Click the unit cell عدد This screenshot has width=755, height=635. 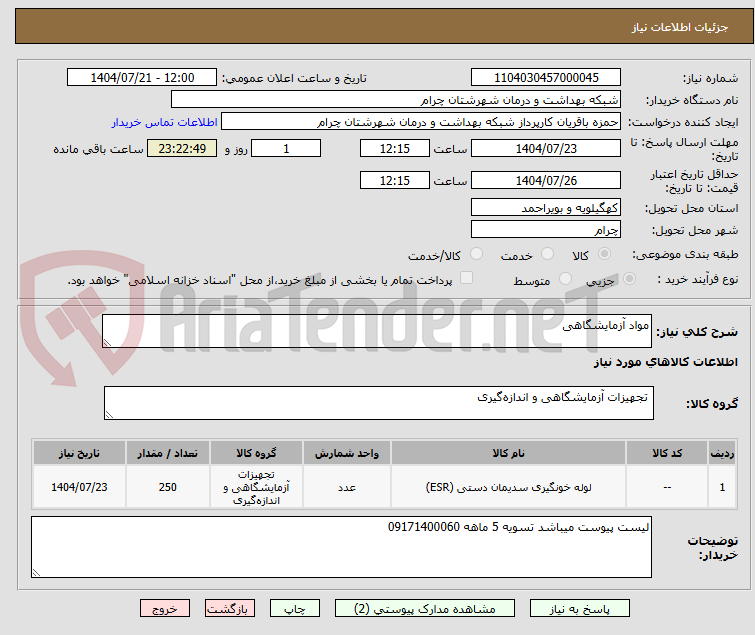pos(347,487)
